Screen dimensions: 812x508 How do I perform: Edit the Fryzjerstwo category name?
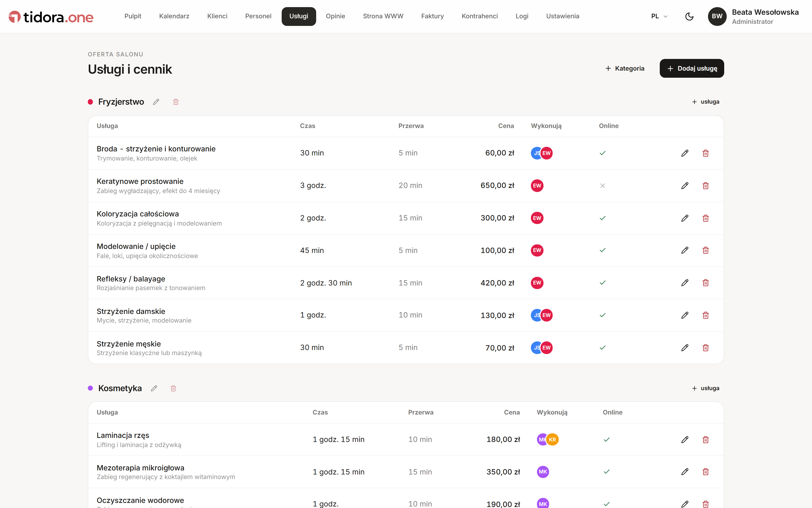pos(156,102)
